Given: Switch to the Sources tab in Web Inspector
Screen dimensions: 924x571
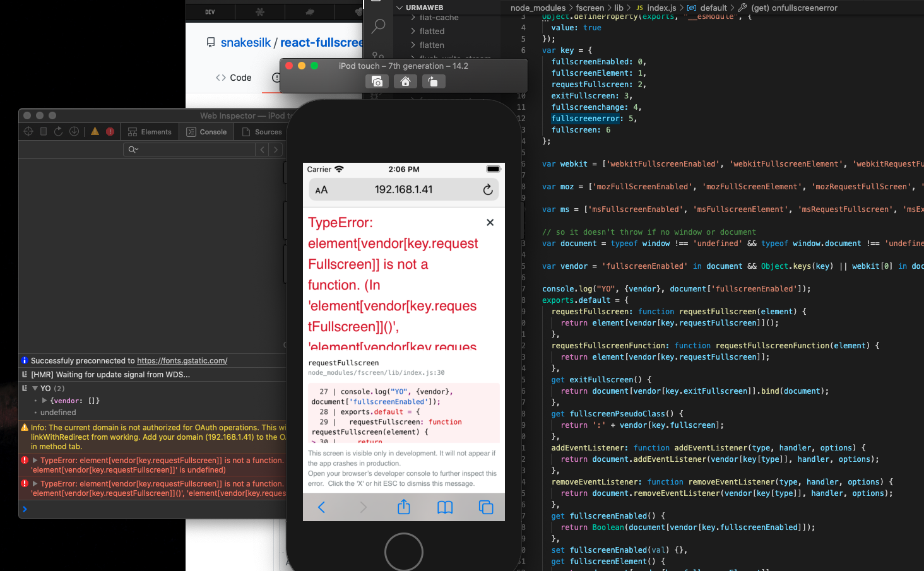Looking at the screenshot, I should pos(267,132).
